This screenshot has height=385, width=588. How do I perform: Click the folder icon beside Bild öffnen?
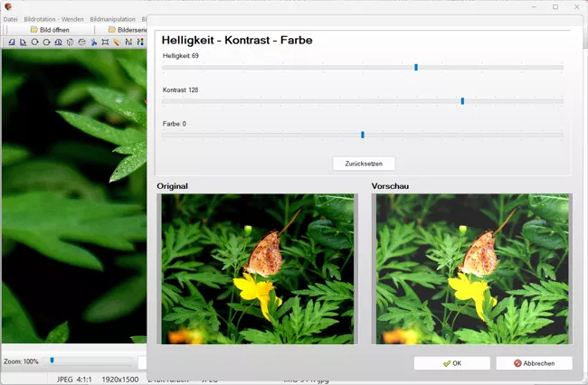coord(34,29)
